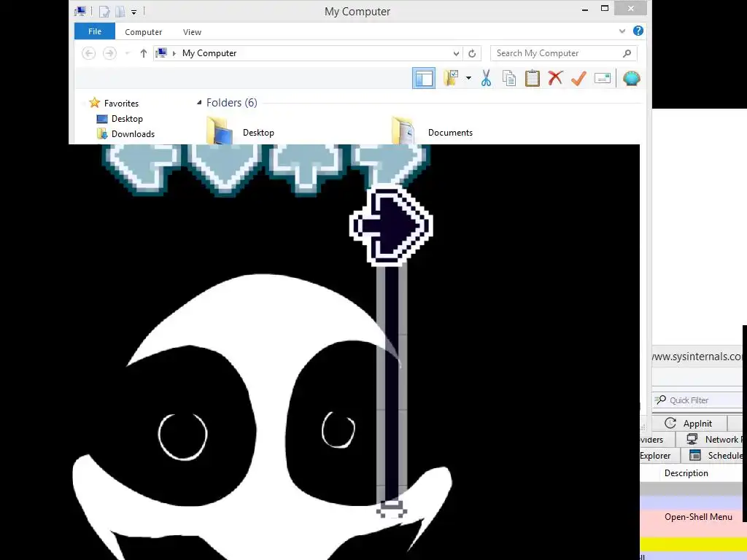Open the View ribbon tab
Screen dimensions: 747x560
click(x=192, y=32)
